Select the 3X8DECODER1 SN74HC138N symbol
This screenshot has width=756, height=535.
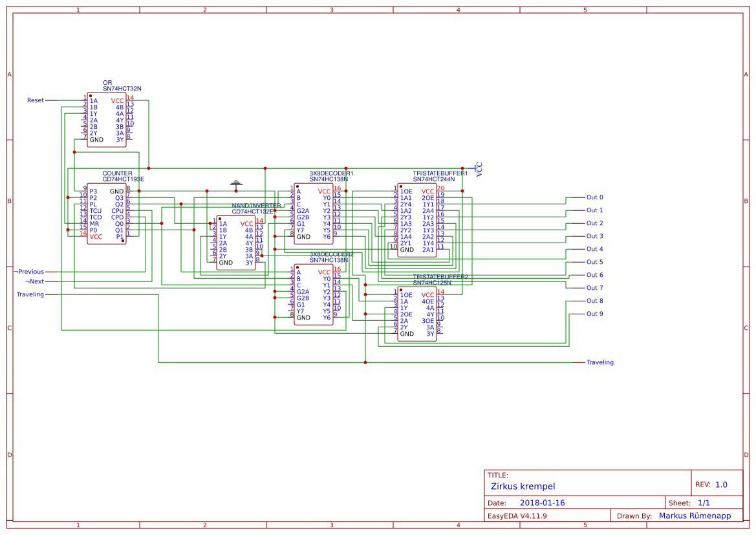point(313,213)
